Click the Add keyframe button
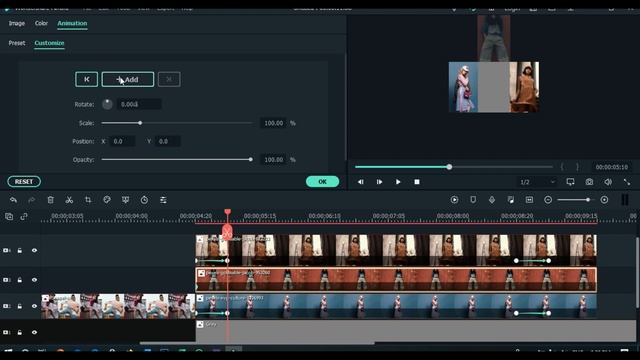 [x=128, y=79]
